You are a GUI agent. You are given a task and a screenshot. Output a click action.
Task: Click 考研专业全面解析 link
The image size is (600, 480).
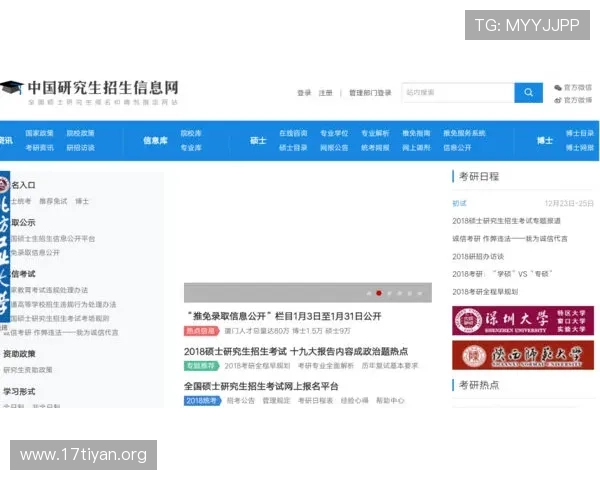click(326, 366)
